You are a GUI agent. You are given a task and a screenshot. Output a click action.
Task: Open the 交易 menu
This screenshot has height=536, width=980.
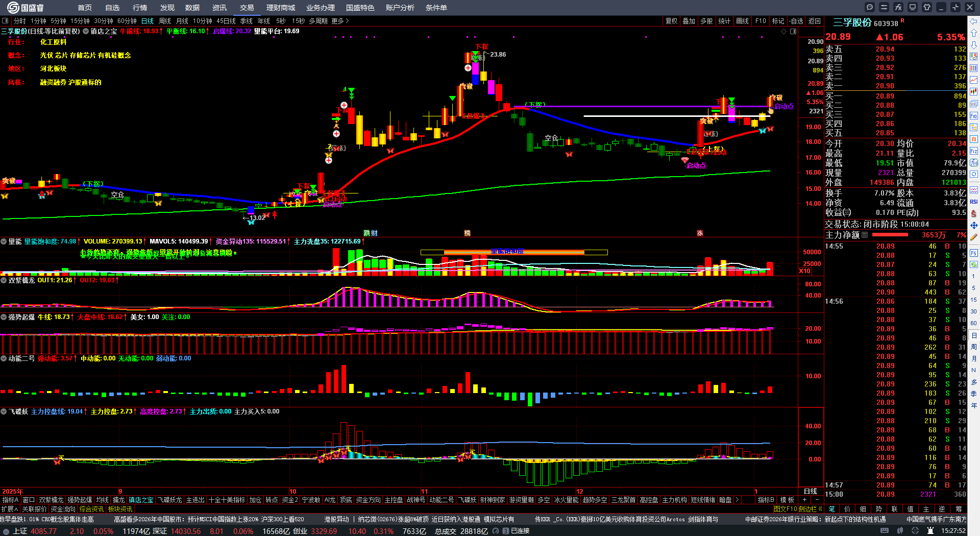coord(247,8)
